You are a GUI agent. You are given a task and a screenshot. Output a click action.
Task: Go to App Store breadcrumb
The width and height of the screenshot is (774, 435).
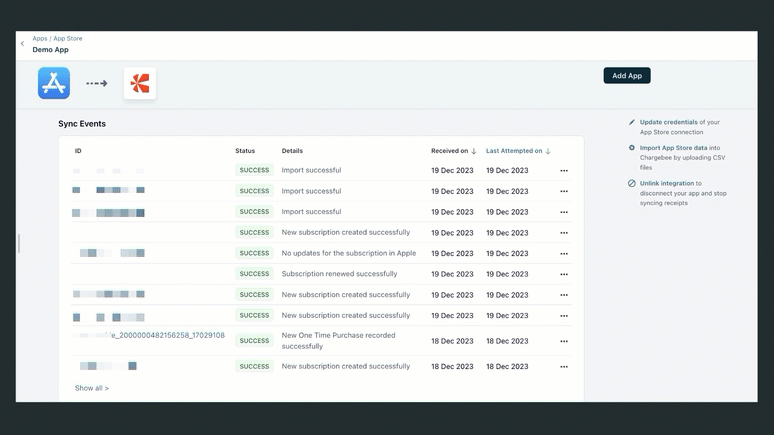pyautogui.click(x=68, y=39)
